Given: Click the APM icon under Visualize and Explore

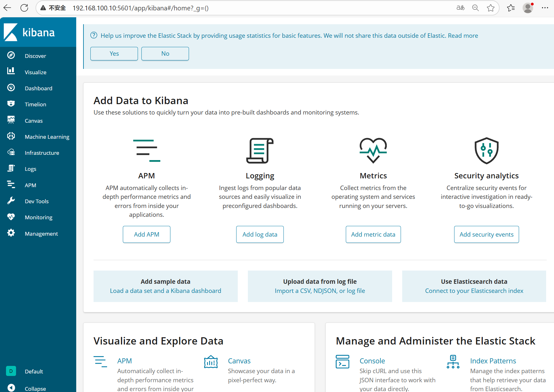Looking at the screenshot, I should coord(100,362).
